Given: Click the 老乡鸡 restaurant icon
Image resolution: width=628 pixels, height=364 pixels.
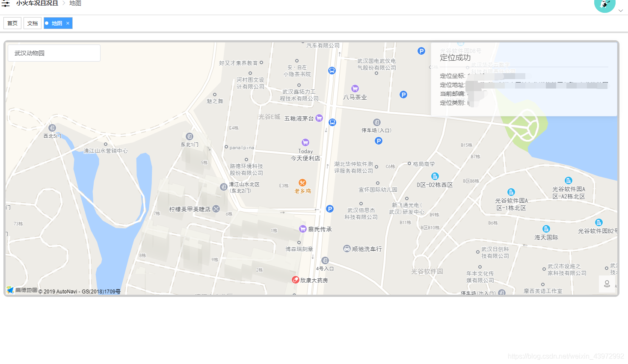Looking at the screenshot, I should pyautogui.click(x=302, y=183).
